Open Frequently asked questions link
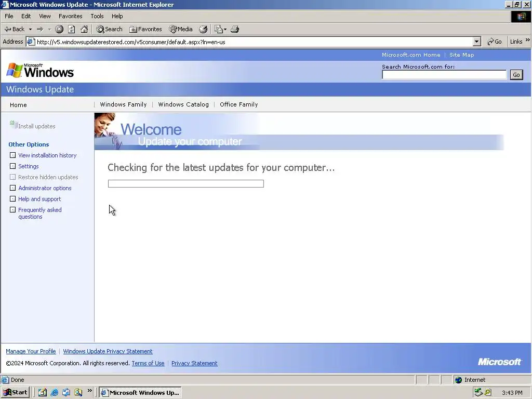The height and width of the screenshot is (399, 532). pyautogui.click(x=39, y=213)
